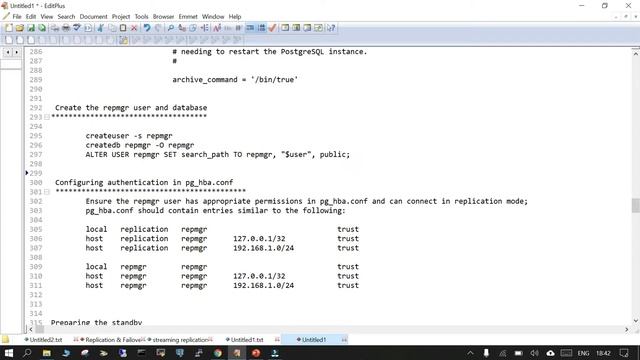Open the Tools menu
This screenshot has height=360, width=640.
click(x=142, y=17)
